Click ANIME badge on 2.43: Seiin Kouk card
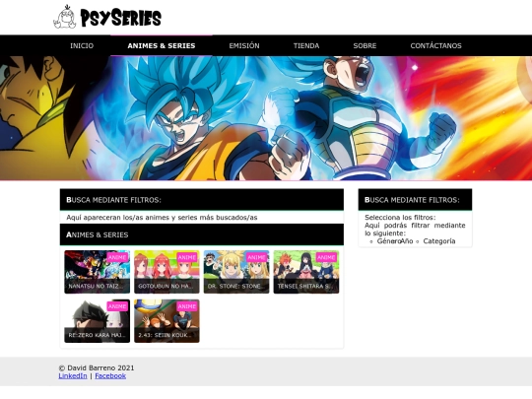 [x=187, y=306]
